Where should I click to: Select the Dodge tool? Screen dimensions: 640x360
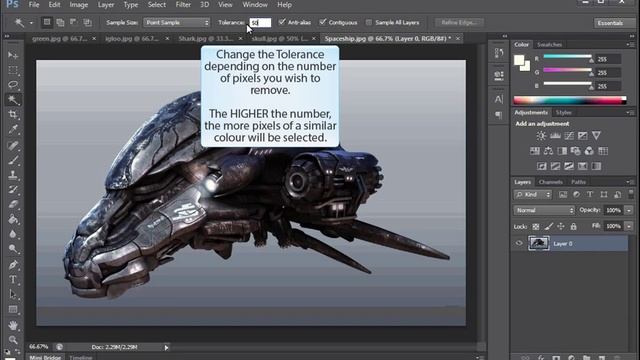(13, 249)
